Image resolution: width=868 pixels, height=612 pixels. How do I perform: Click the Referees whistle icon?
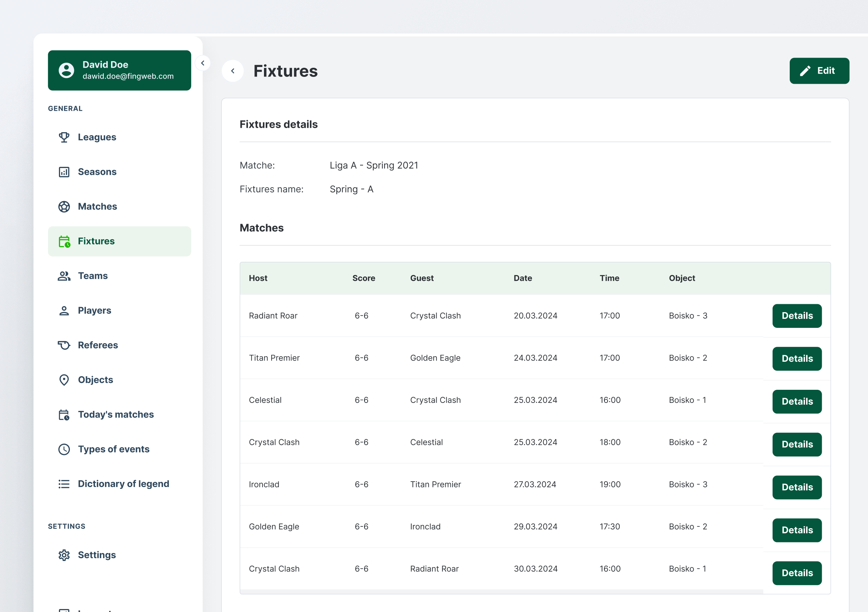coord(64,345)
